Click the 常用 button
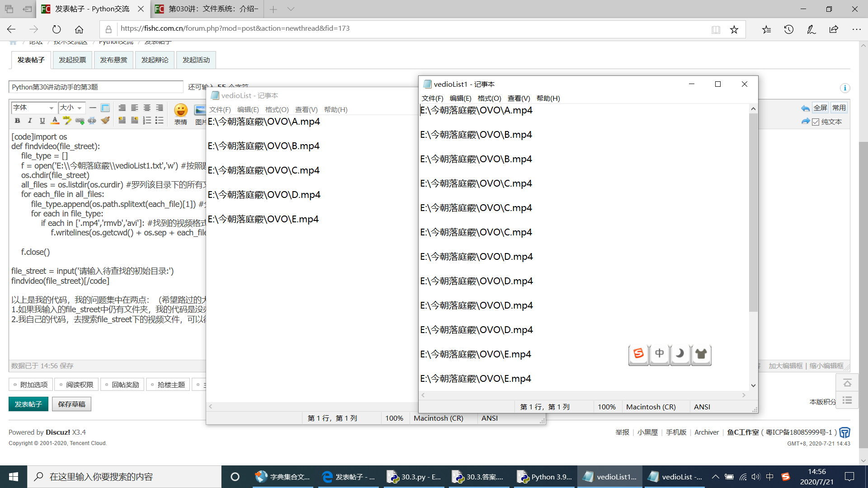This screenshot has width=868, height=488. (x=839, y=108)
